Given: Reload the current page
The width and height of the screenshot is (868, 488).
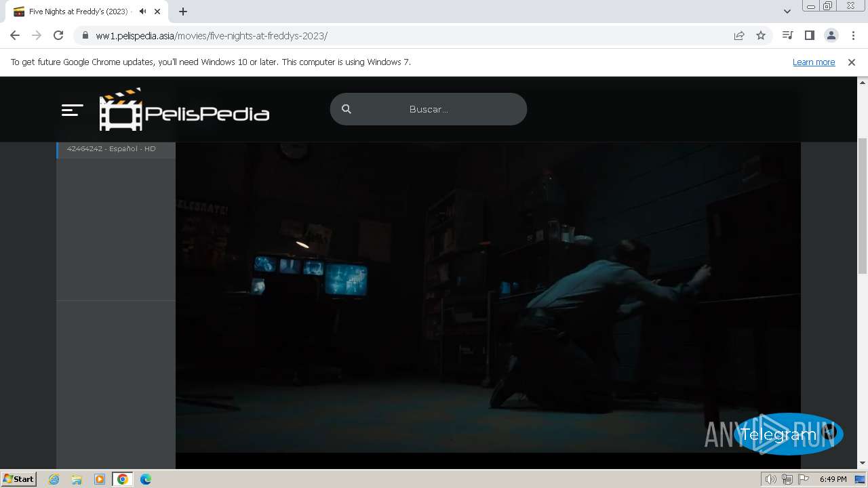Looking at the screenshot, I should click(x=58, y=35).
